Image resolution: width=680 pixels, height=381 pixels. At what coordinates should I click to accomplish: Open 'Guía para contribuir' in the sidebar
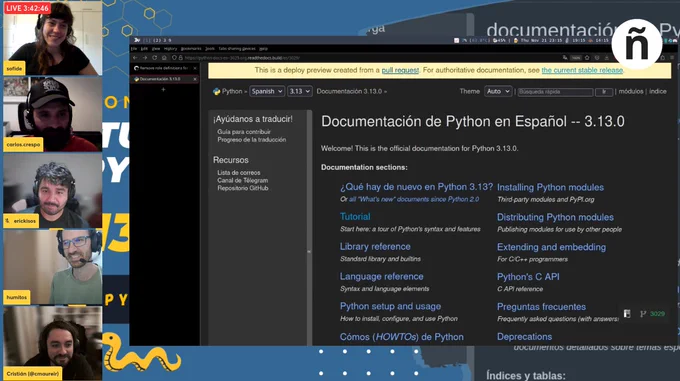(x=244, y=132)
